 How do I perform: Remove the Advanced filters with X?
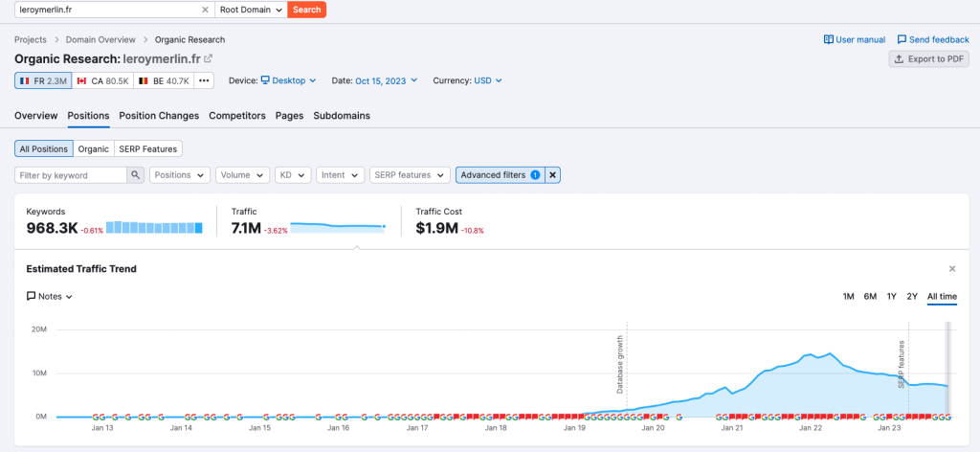coord(552,175)
